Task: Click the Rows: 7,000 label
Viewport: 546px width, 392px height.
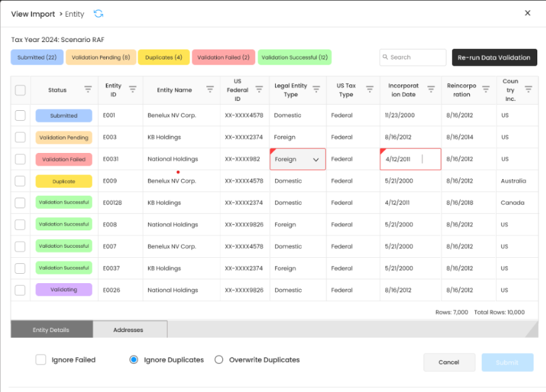Action: pyautogui.click(x=452, y=313)
